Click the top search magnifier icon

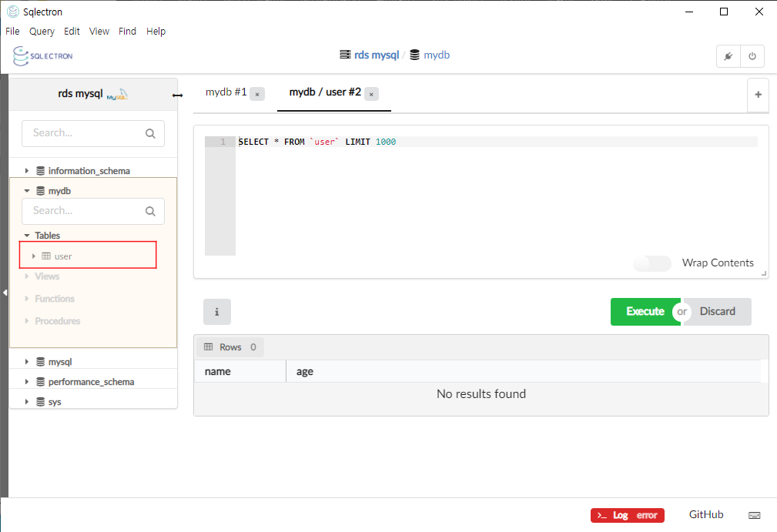click(x=151, y=133)
